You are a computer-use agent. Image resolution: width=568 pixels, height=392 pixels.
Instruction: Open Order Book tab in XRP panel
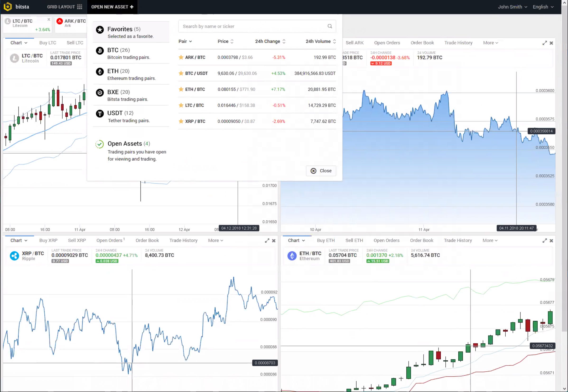point(147,241)
